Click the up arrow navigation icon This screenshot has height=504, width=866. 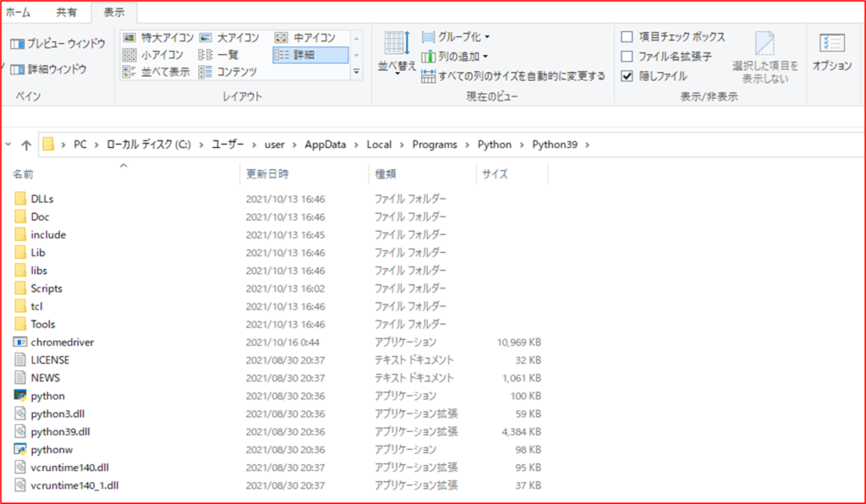tap(26, 145)
